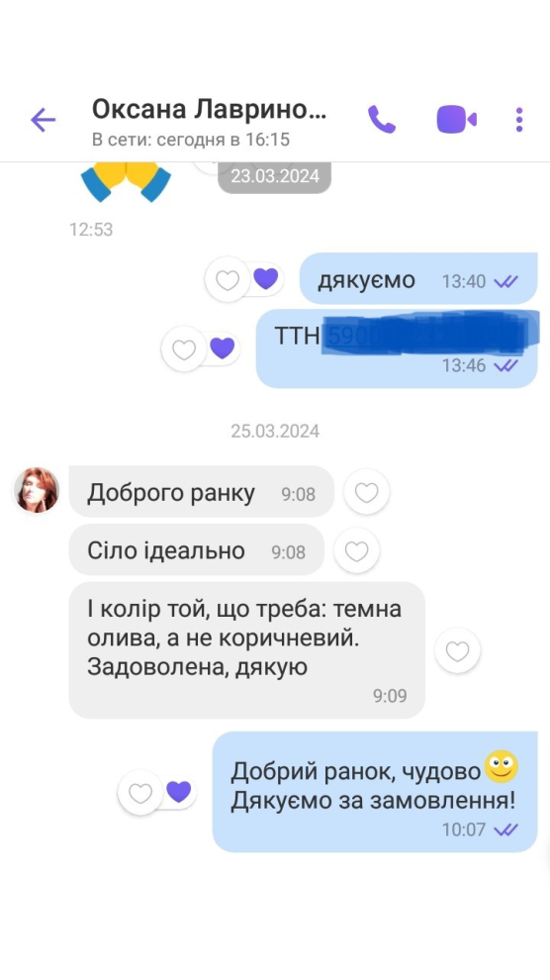550x980 pixels.
Task: Tap outline heart beside "Добрий ранок, чудово"
Action: pyautogui.click(x=140, y=793)
